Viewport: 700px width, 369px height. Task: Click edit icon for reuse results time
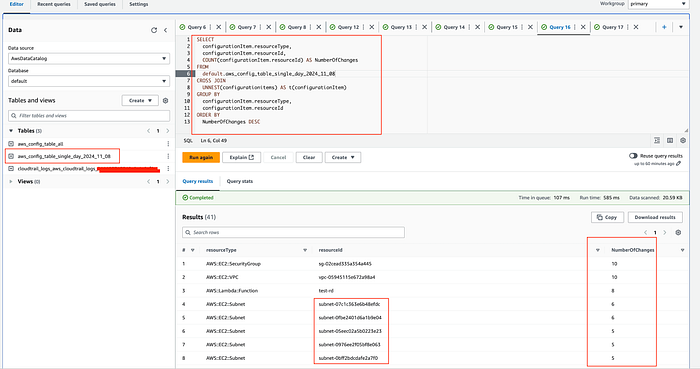(679, 164)
